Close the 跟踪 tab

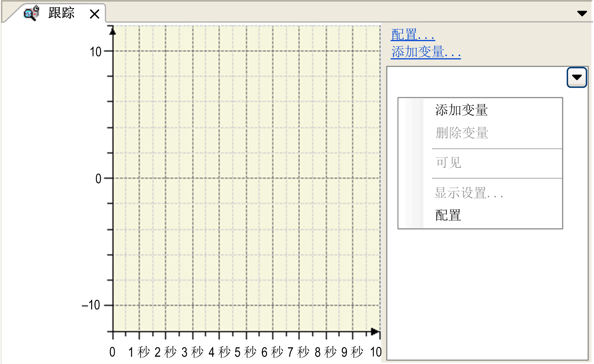(94, 14)
